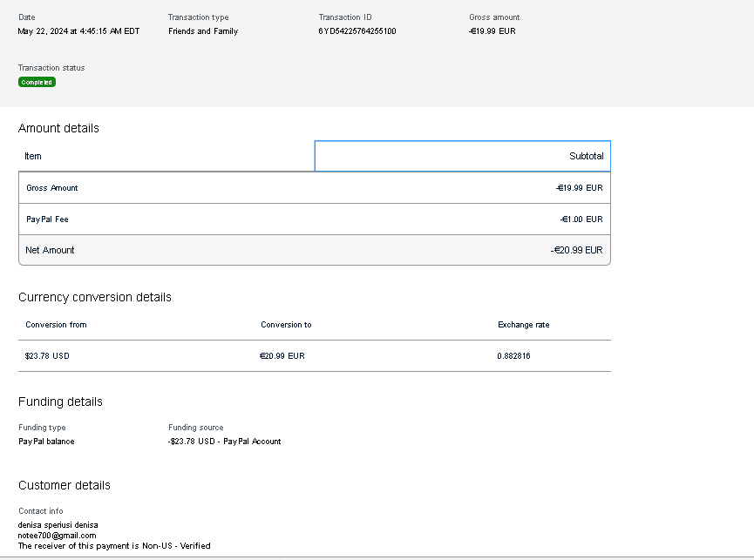The height and width of the screenshot is (560, 754).
Task: Click the $23.78 USD conversion from value
Action: pyautogui.click(x=46, y=356)
